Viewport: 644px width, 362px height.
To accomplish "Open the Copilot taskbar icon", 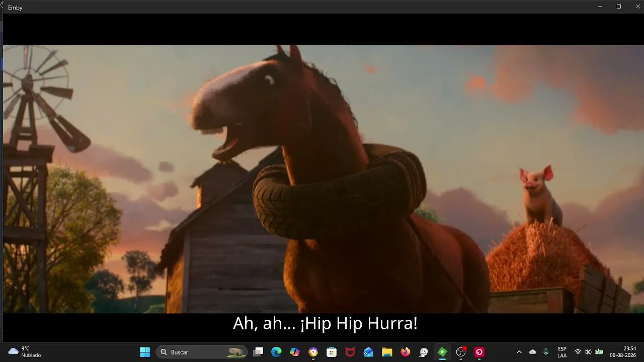I will [x=295, y=352].
